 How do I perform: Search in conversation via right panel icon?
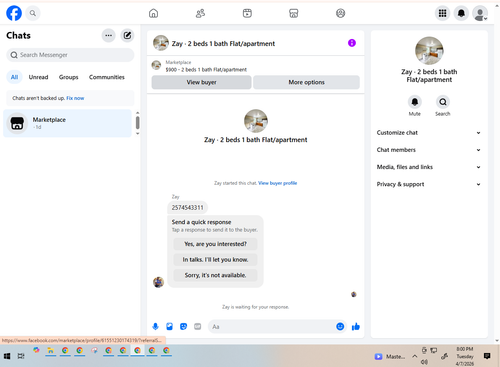click(x=443, y=102)
